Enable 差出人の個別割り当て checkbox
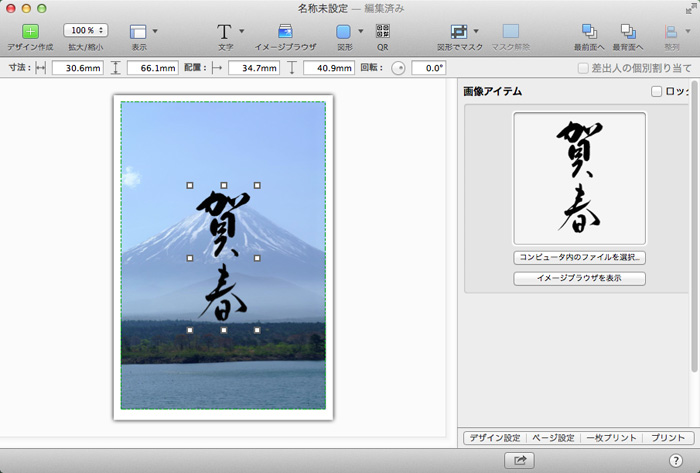 pos(583,68)
